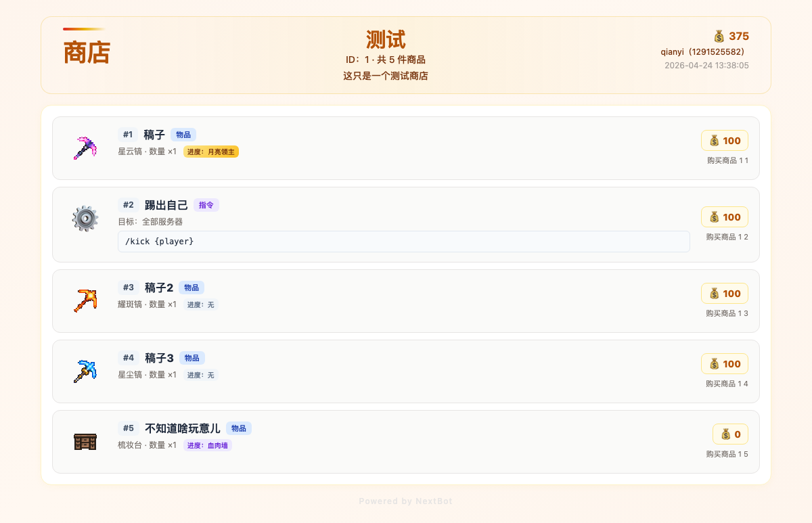812x523 pixels.
Task: Click the description 这只是一个测试商店
Action: (386, 76)
